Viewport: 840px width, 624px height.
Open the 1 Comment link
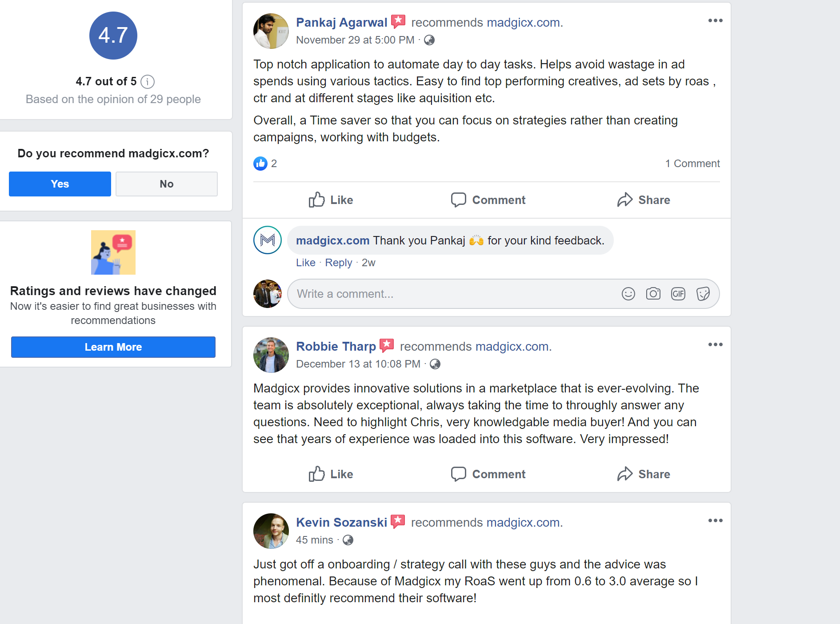[x=692, y=164]
